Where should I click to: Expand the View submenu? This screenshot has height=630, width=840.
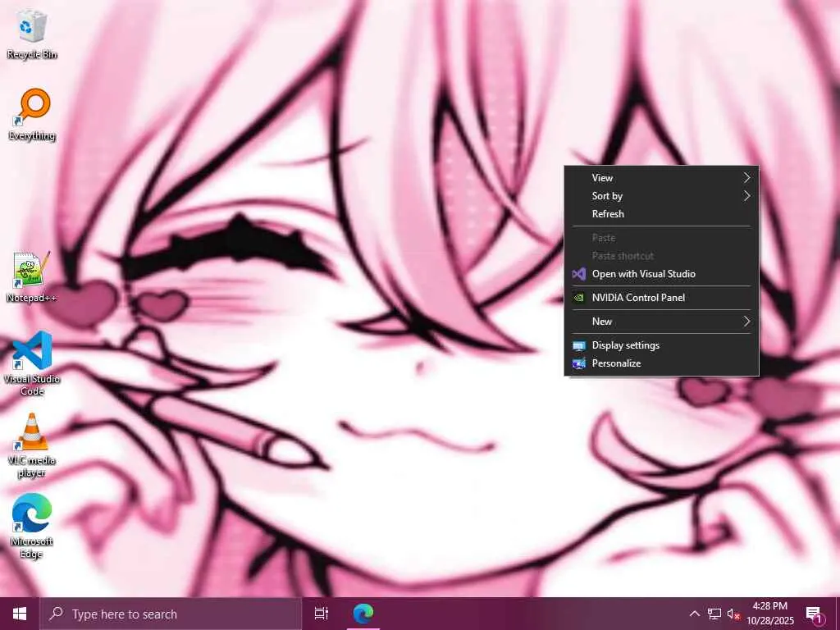point(662,178)
